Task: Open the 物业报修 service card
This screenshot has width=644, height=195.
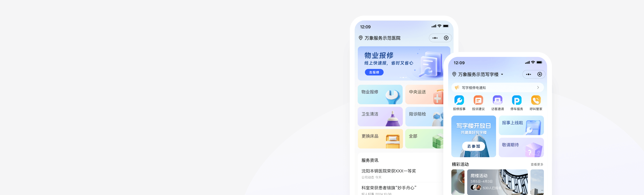Action: click(380, 94)
